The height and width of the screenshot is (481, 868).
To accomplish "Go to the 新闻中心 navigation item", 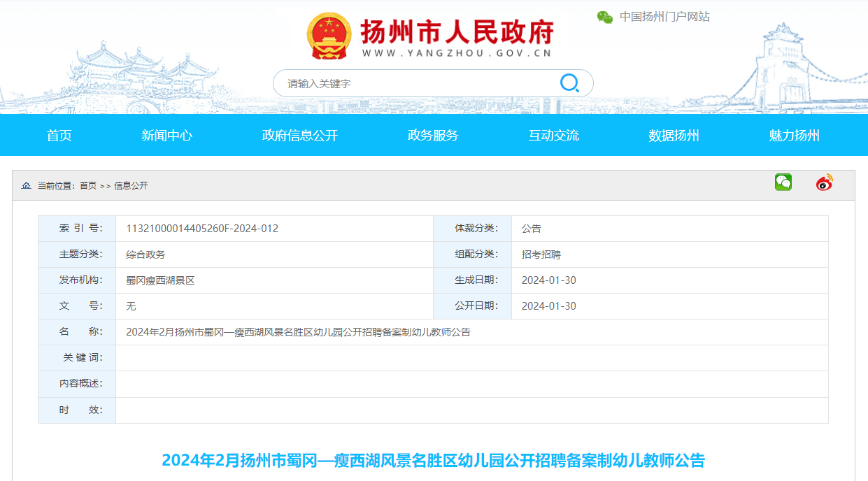I will coord(166,136).
